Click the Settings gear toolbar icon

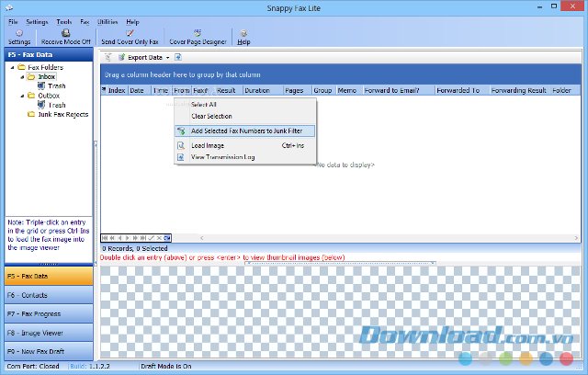pos(18,33)
